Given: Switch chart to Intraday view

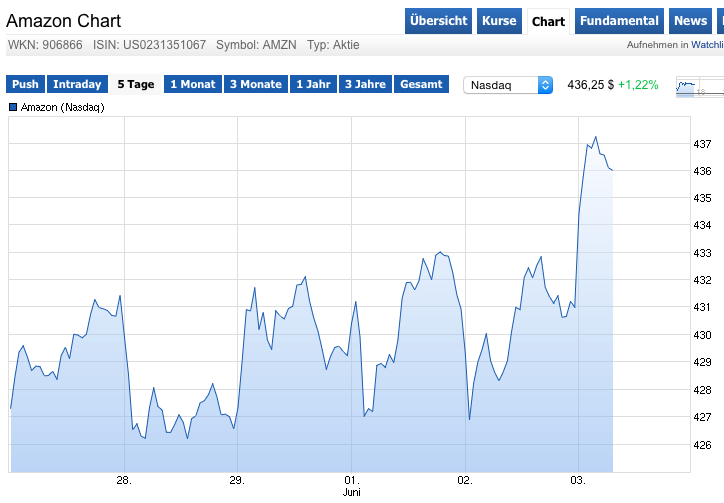Looking at the screenshot, I should click(77, 85).
